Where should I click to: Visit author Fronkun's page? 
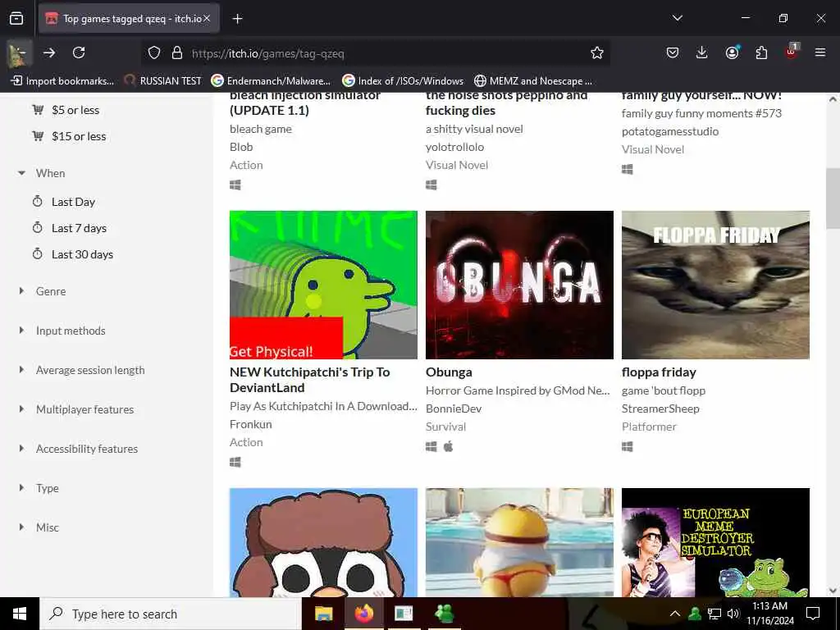(x=251, y=424)
